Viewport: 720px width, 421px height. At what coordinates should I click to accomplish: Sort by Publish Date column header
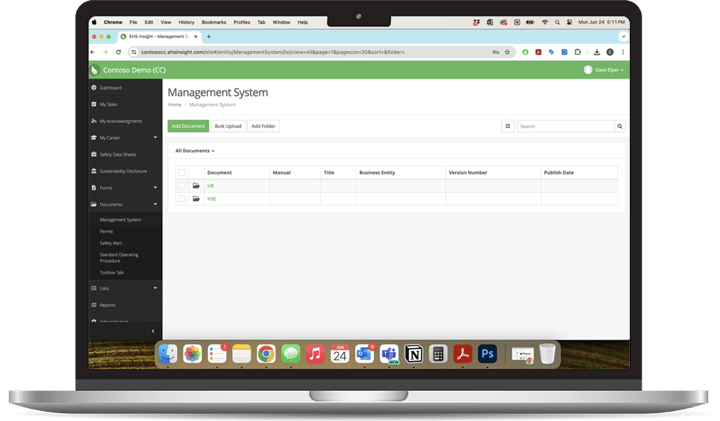[x=559, y=173]
